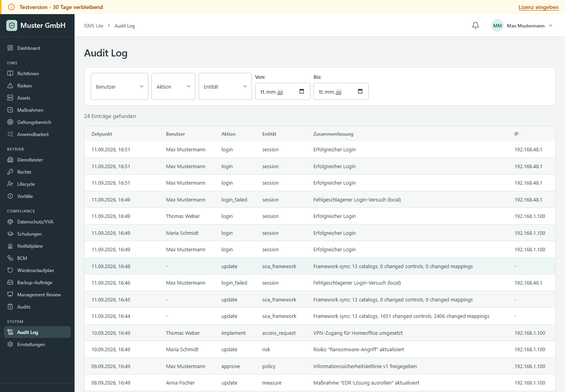Click the 1651 changed controls summary row
The width and height of the screenshot is (565, 392).
pyautogui.click(x=320, y=316)
